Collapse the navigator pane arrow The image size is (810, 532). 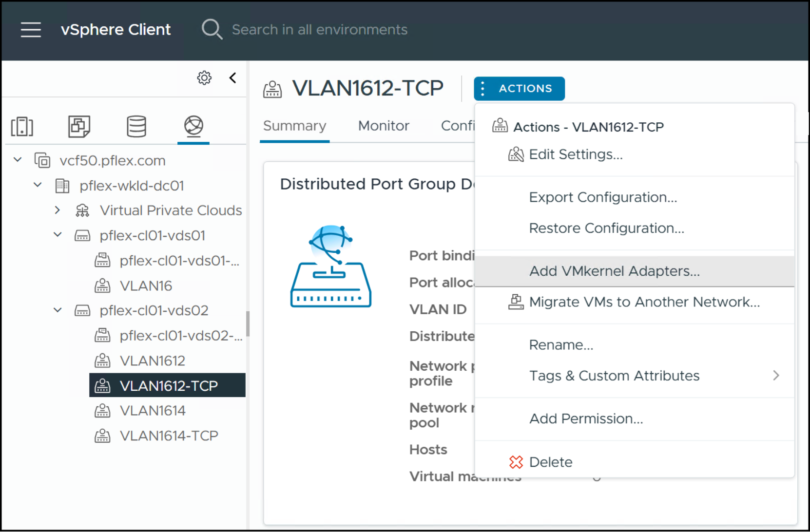233,78
